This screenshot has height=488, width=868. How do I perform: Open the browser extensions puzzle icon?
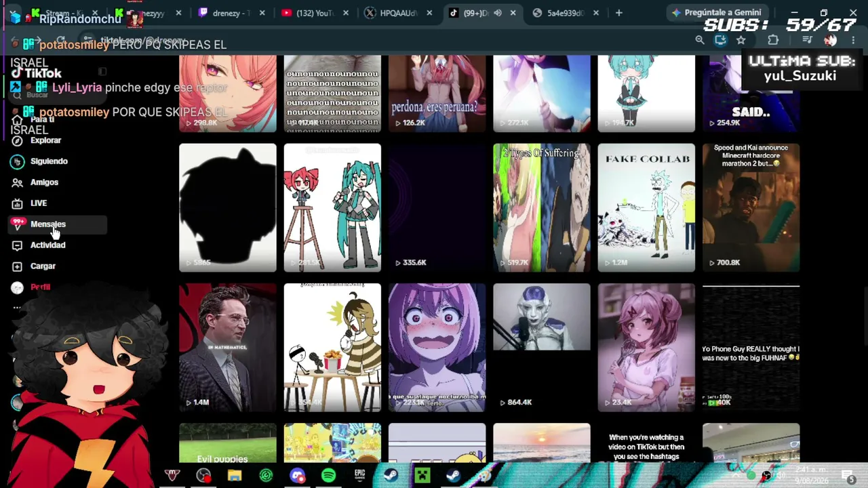click(773, 41)
